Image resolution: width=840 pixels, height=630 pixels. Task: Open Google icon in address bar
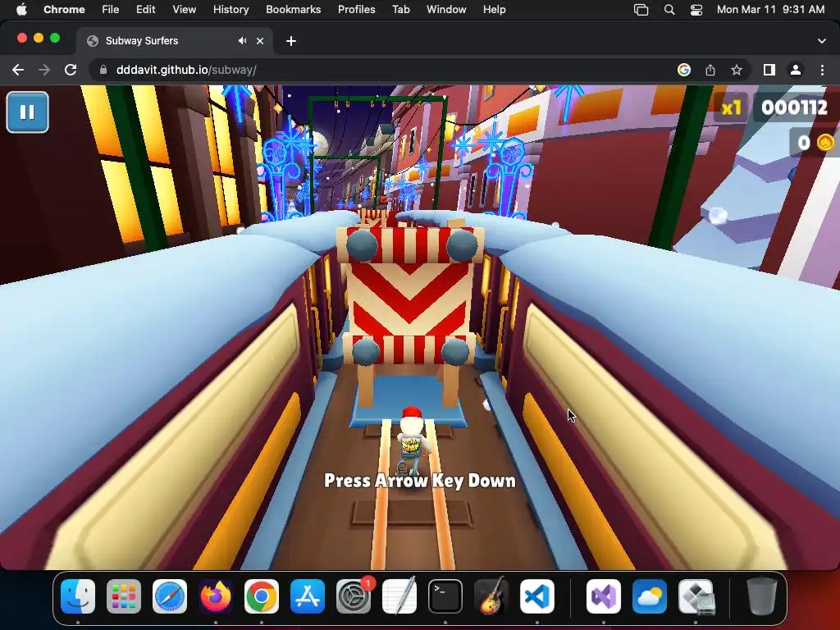683,70
